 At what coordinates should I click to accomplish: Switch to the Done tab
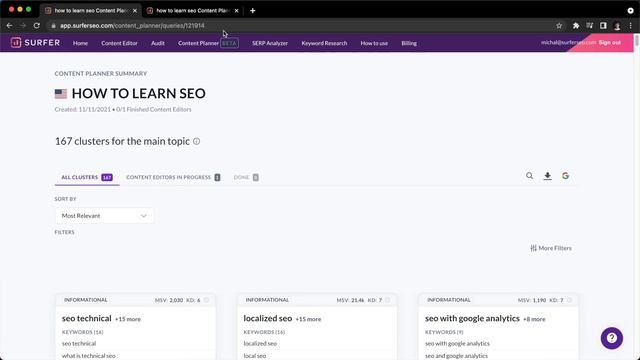coord(246,177)
